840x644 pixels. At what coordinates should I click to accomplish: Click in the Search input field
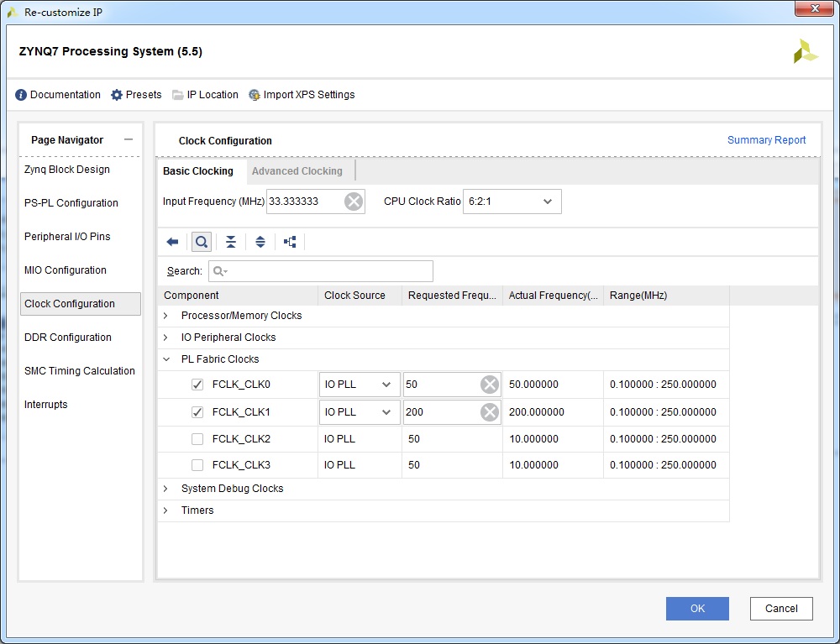click(x=321, y=271)
